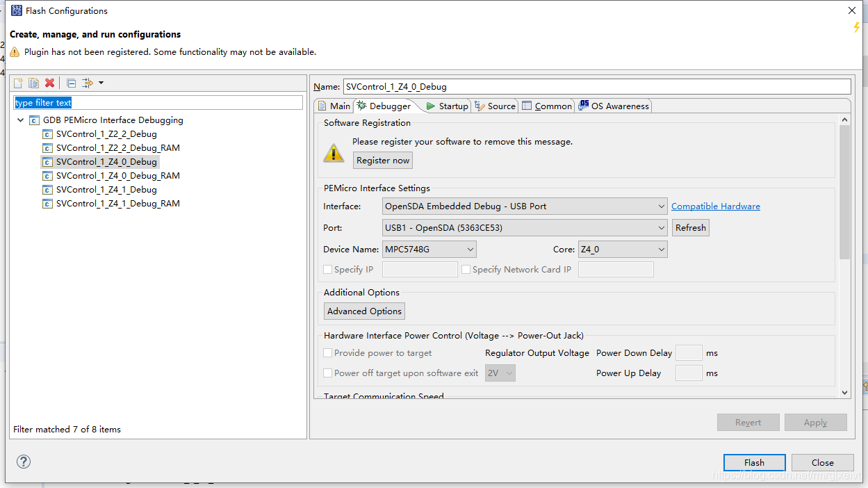Click the Filter launch configurations icon
Screen dimensions: 868x488
pyautogui.click(x=88, y=83)
